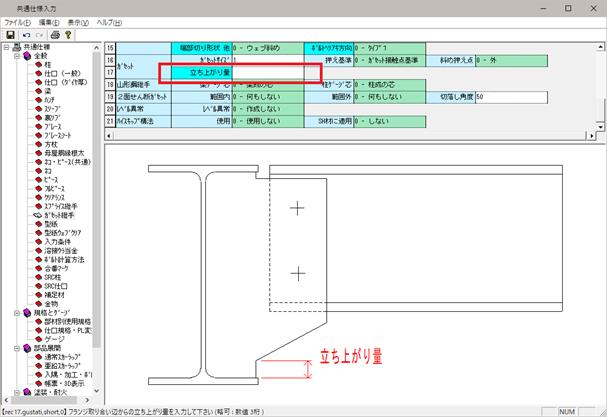Open the 範囲内 何もしない dropdown cell
This screenshot has width=607, height=417.
(x=268, y=97)
